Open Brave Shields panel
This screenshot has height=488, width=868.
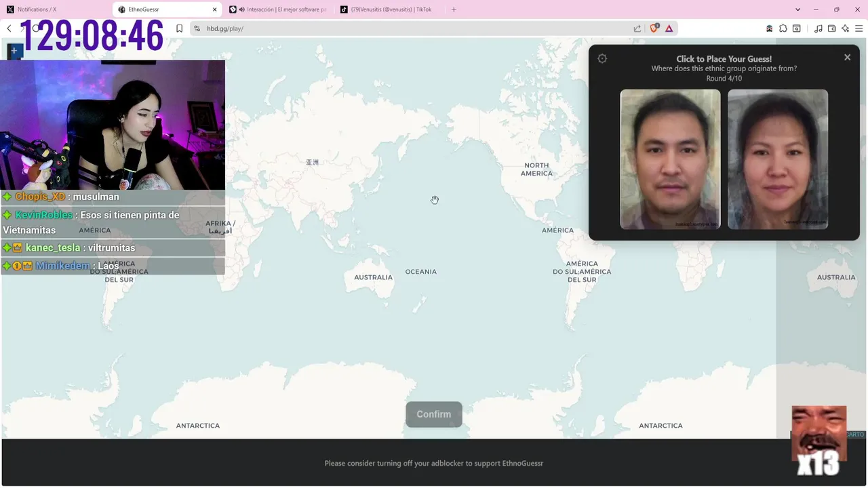click(x=654, y=28)
